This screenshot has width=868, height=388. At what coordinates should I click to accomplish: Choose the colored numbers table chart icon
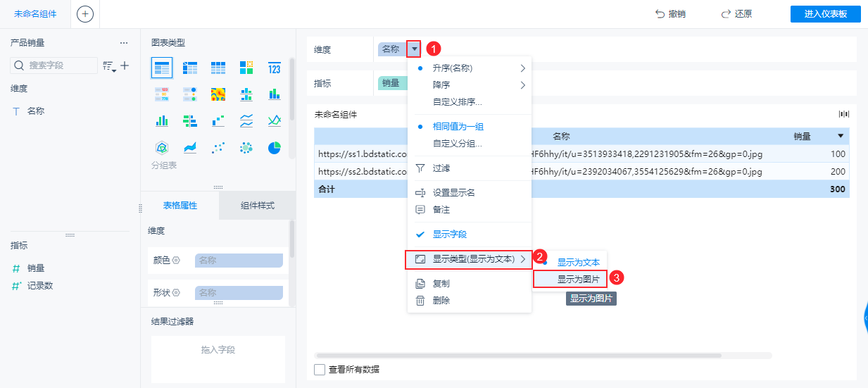[x=162, y=94]
